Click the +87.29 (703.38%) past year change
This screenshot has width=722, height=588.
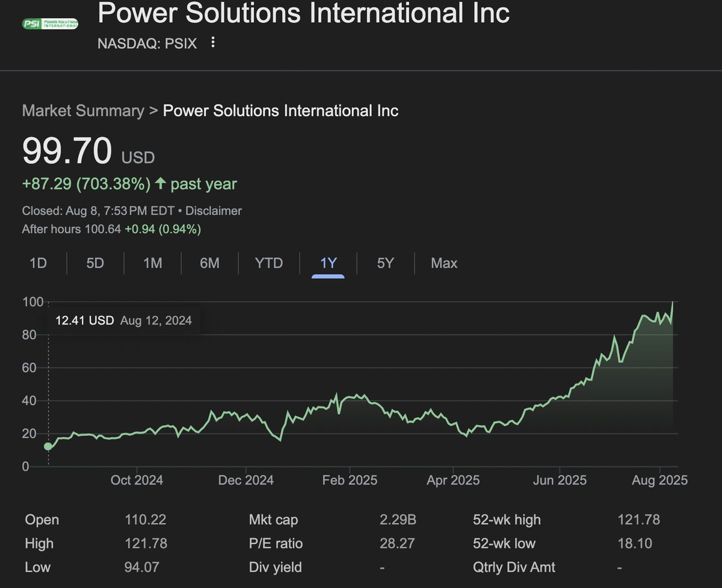(x=129, y=184)
